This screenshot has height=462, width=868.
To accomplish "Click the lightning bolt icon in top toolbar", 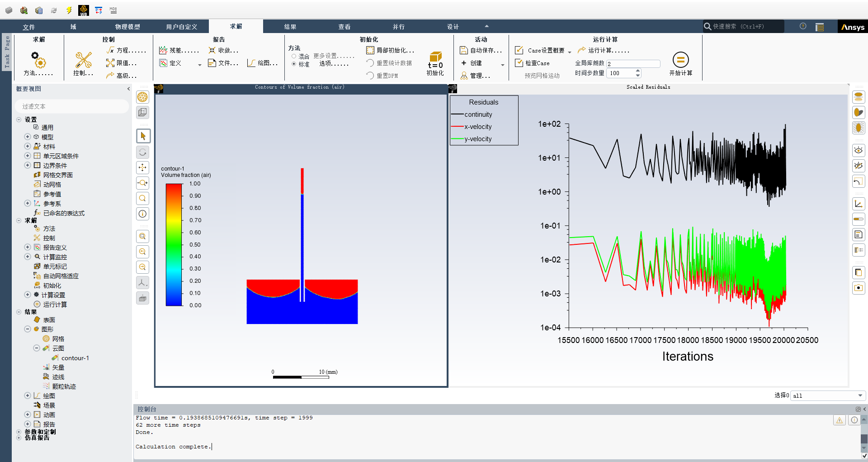I will point(69,10).
